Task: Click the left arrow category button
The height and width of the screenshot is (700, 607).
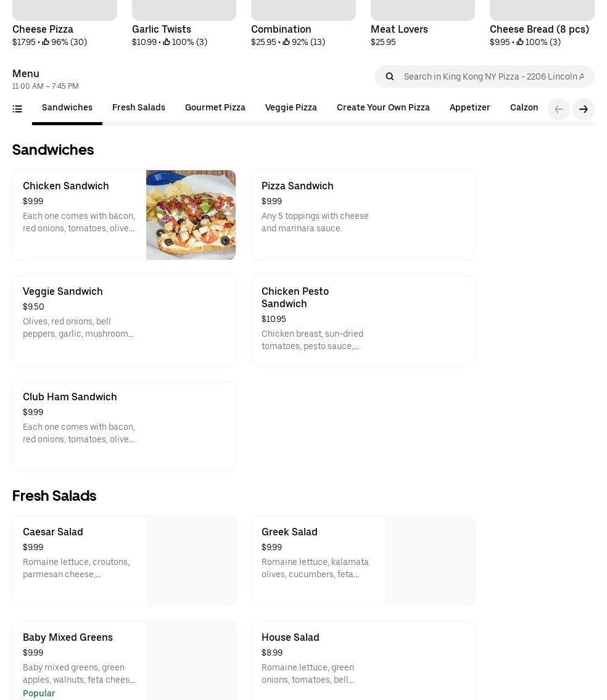Action: coord(559,109)
